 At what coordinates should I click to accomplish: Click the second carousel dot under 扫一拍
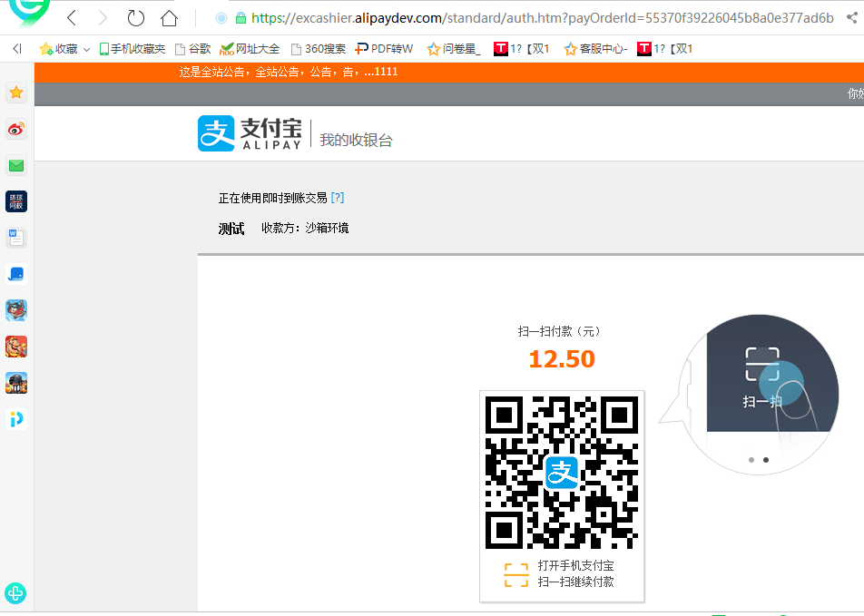[766, 460]
